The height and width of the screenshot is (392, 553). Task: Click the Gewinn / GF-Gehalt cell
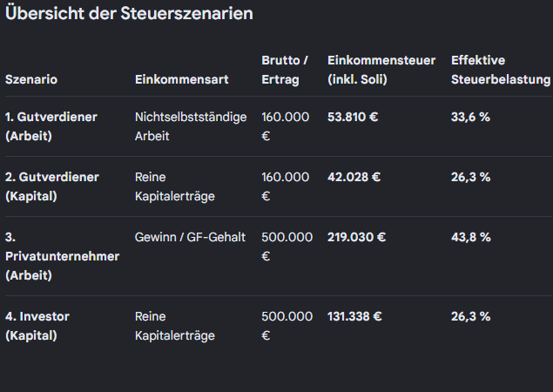[190, 237]
